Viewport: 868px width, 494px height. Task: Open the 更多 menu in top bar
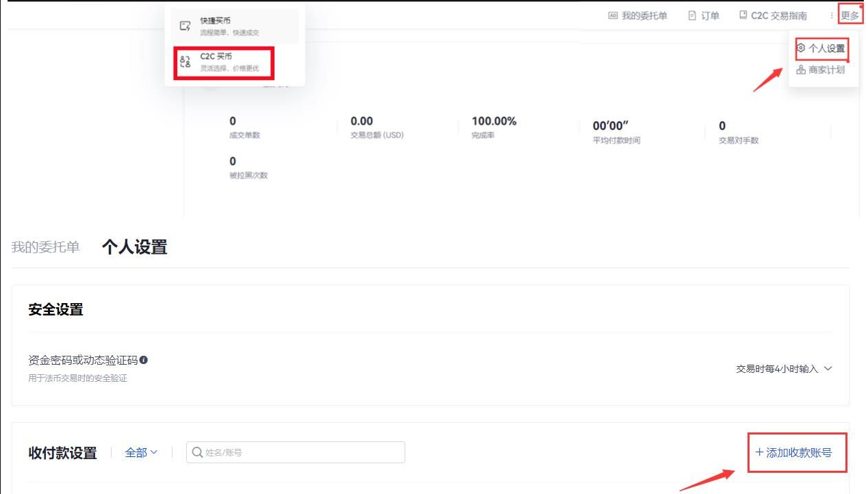[850, 16]
